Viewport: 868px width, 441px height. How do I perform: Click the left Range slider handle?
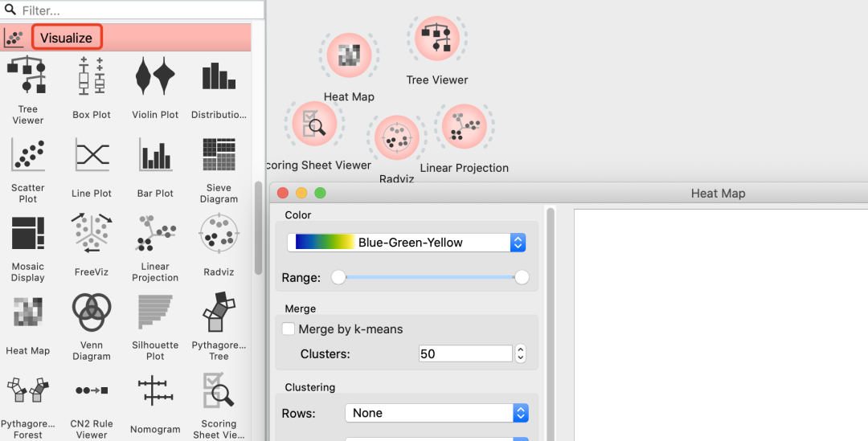coord(338,277)
